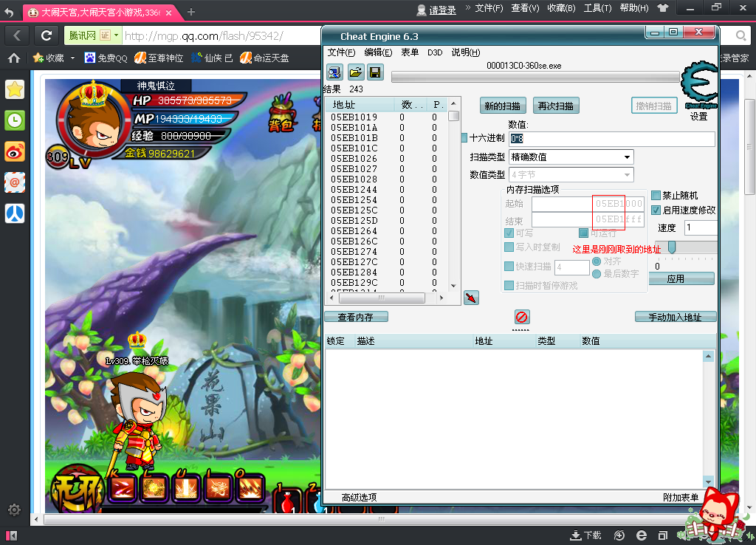Expand the browser menu overflow chevron
Image resolution: width=756 pixels, height=545 pixels.
tap(467, 7)
